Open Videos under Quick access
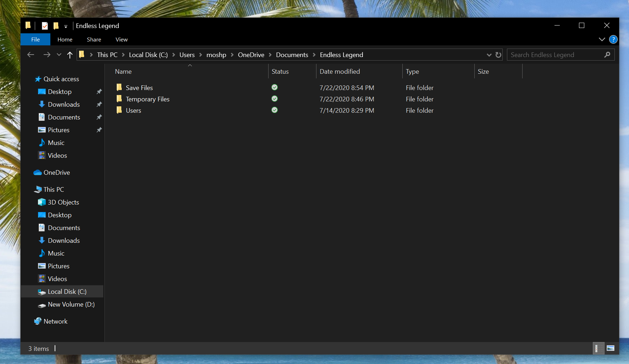629x364 pixels. point(57,155)
